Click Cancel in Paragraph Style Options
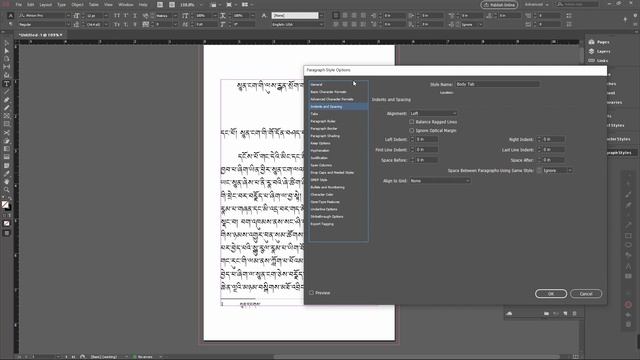 pos(586,293)
